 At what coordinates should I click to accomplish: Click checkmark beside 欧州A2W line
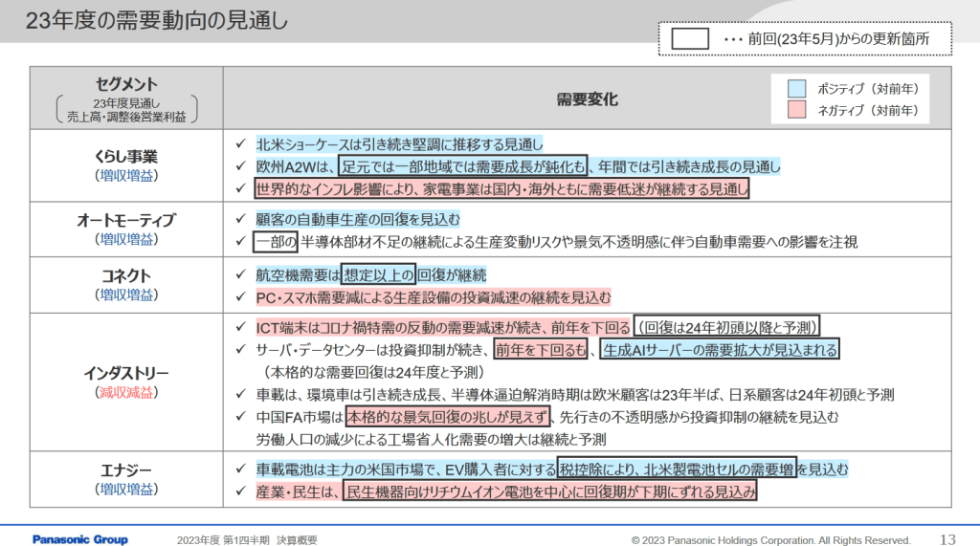240,166
